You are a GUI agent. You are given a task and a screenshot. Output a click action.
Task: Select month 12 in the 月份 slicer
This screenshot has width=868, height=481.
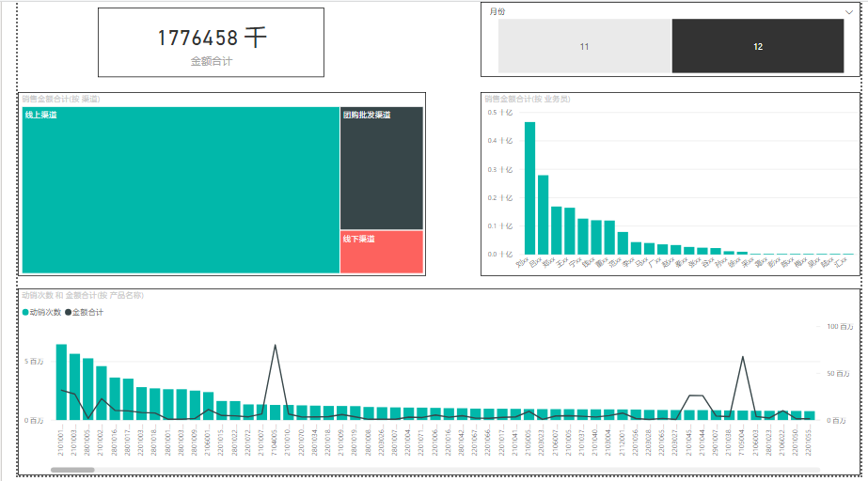(x=758, y=46)
